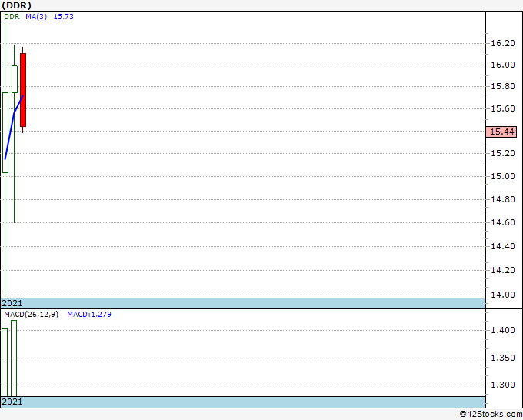Click the 14.40 price axis label
Viewport: 523px width, 420px height.
503,246
